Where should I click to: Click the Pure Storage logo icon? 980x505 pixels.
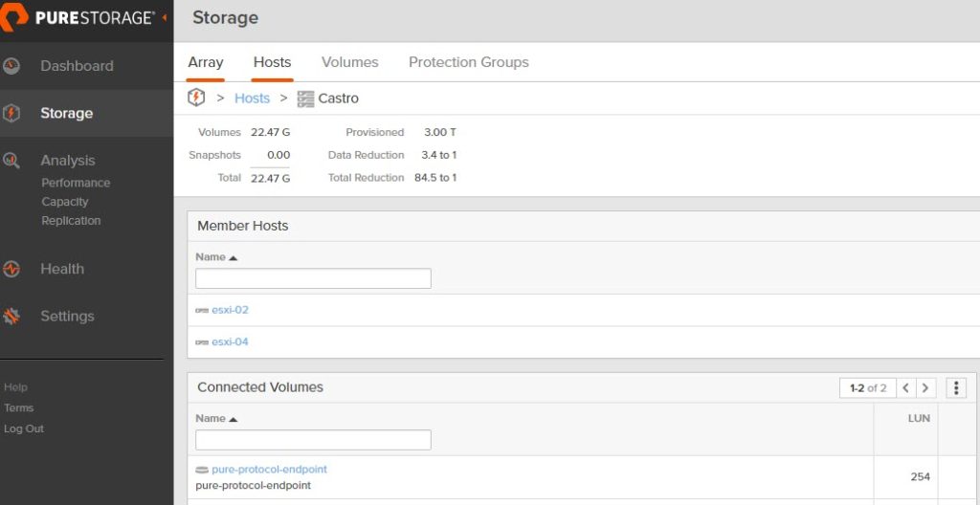[x=13, y=17]
